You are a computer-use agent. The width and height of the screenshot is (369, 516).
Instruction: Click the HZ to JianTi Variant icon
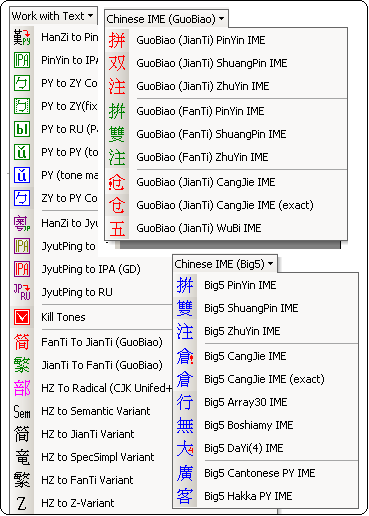tap(22, 434)
